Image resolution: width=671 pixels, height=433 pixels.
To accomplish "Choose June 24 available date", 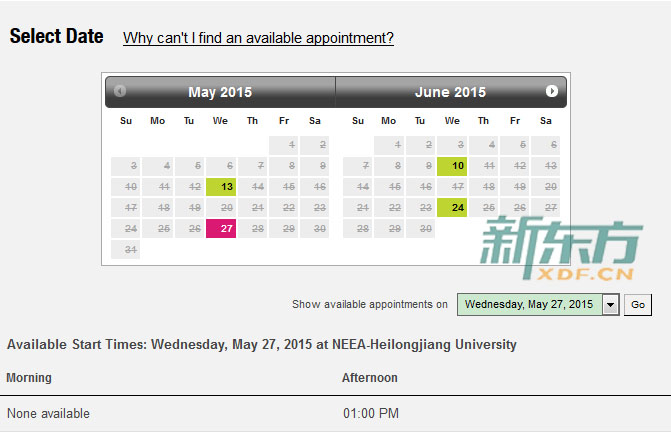I will [452, 208].
